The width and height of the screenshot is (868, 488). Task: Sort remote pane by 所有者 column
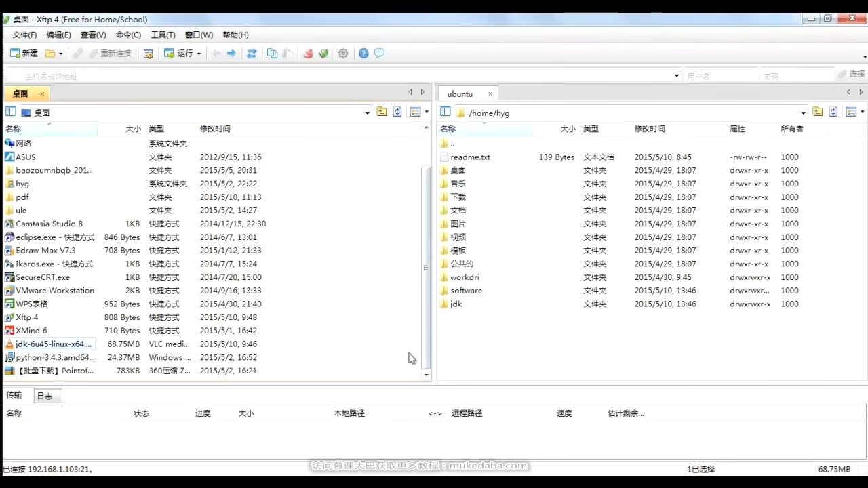(x=792, y=129)
